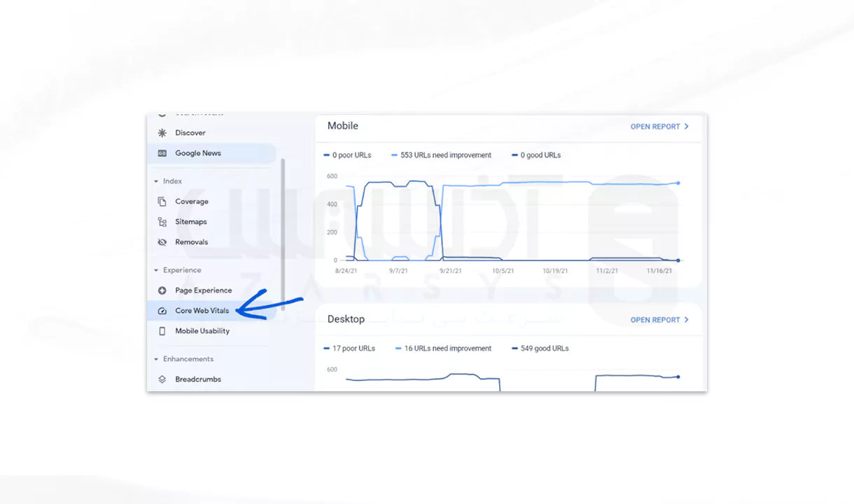Viewport: 854px width, 504px height.
Task: Click the Breadcrumbs layers icon
Action: coord(162,379)
